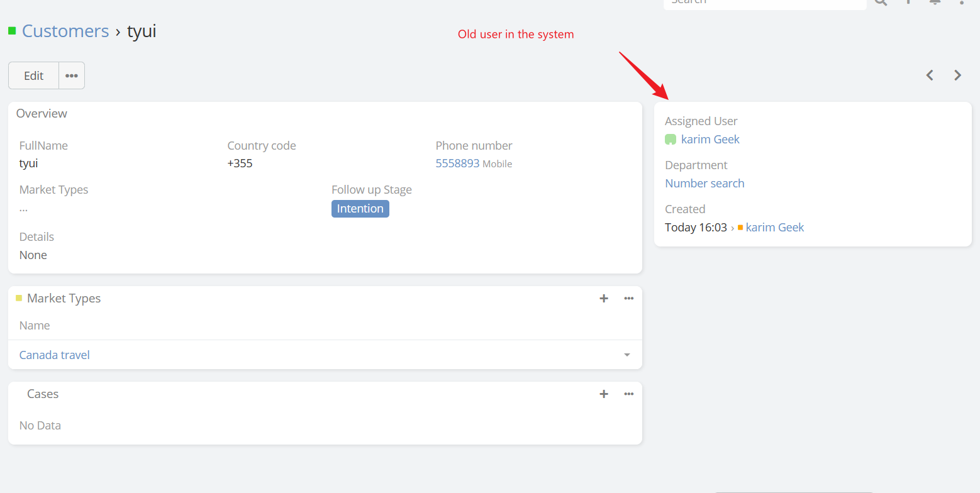Go to the next customer record
The image size is (980, 493).
point(957,75)
